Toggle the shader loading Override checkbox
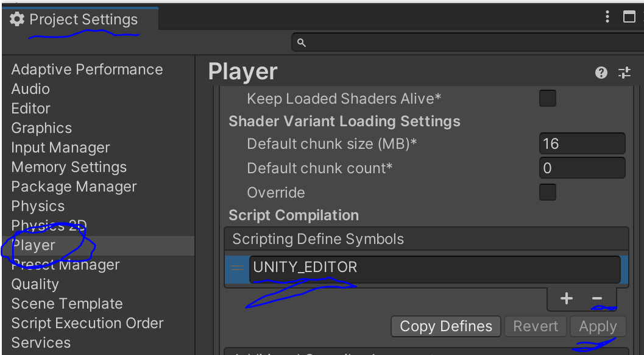 547,192
